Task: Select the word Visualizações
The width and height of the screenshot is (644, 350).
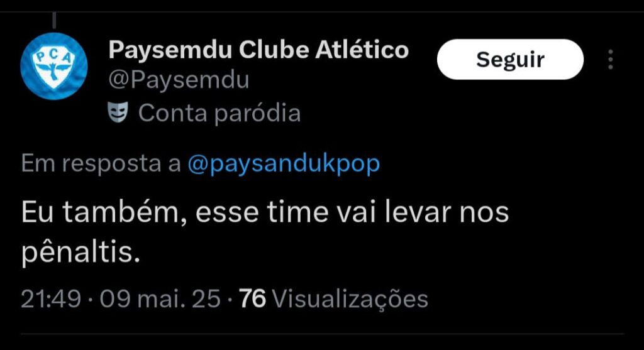Action: point(350,300)
